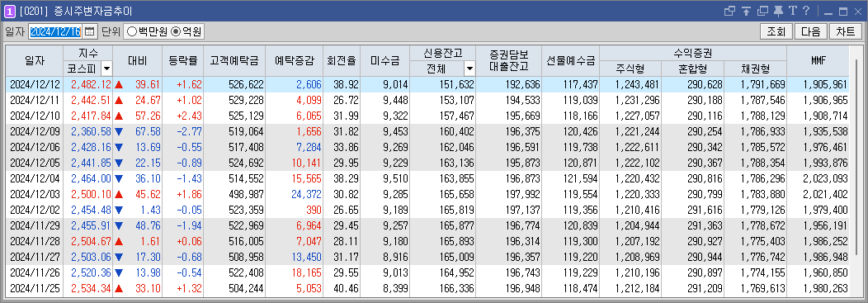Click the 회전율 column header
The image size is (868, 303).
[x=342, y=60]
